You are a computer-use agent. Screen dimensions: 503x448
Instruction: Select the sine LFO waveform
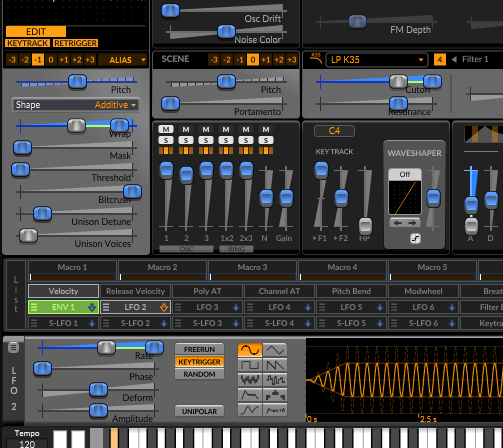tap(250, 350)
